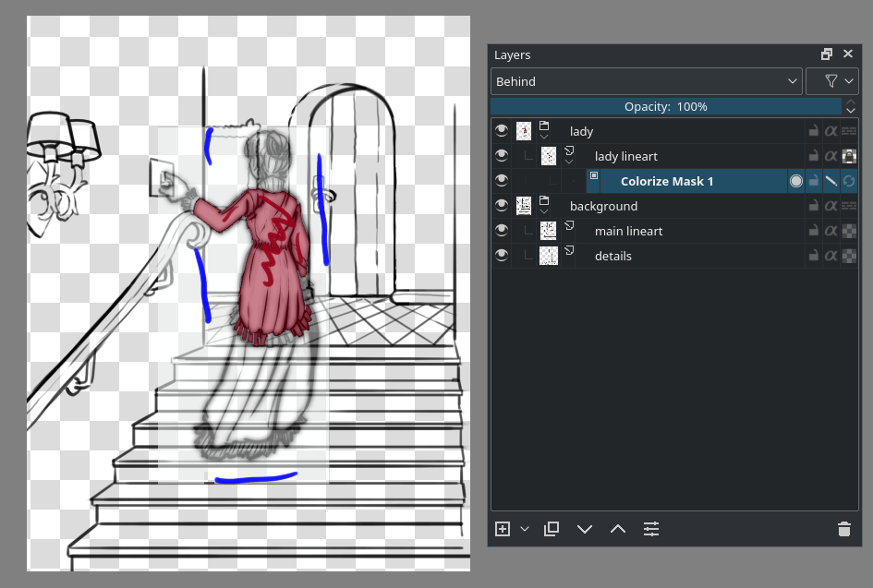Open the layer properties dialog icon

(650, 529)
